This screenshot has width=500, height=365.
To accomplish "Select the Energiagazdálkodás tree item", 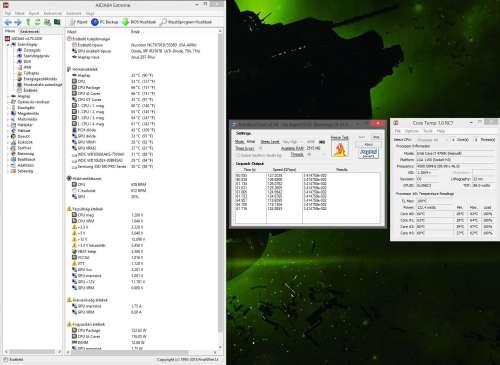I will click(40, 79).
